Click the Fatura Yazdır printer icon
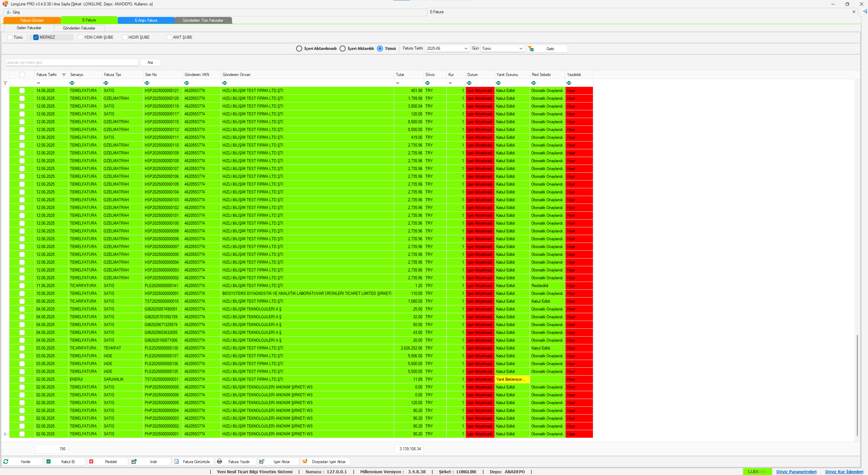 219,461
